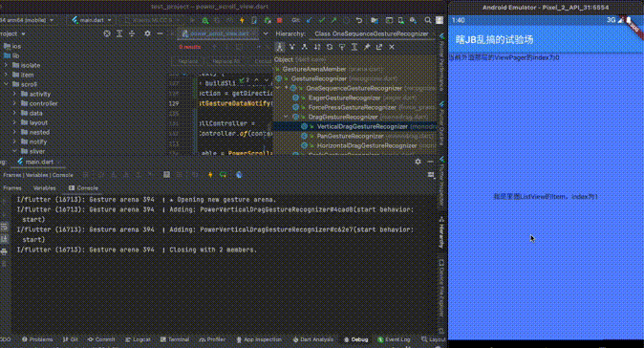Click the Flutter Hot Reload lightning icon in top toolbar
Image resolution: width=644 pixels, height=348 pixels.
click(x=242, y=20)
